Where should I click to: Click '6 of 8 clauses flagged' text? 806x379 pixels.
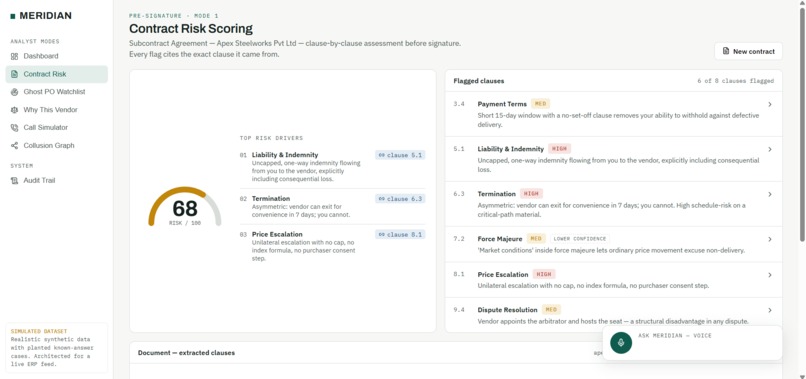click(736, 81)
